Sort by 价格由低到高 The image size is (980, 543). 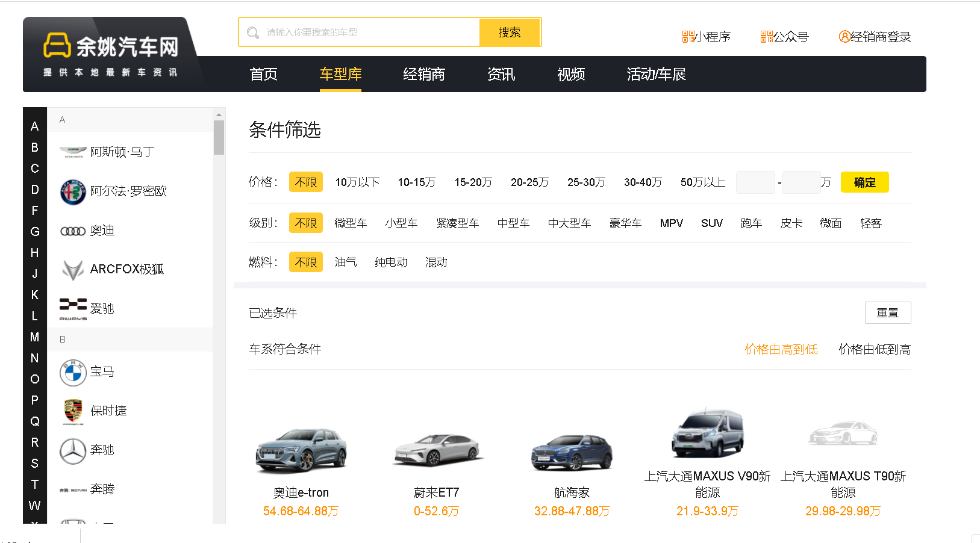coord(875,349)
